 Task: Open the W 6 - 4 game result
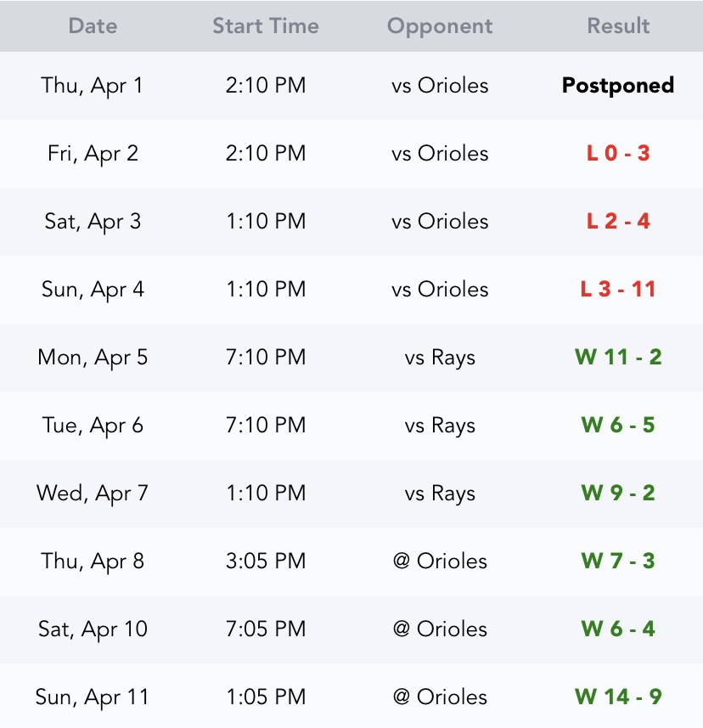tap(618, 629)
